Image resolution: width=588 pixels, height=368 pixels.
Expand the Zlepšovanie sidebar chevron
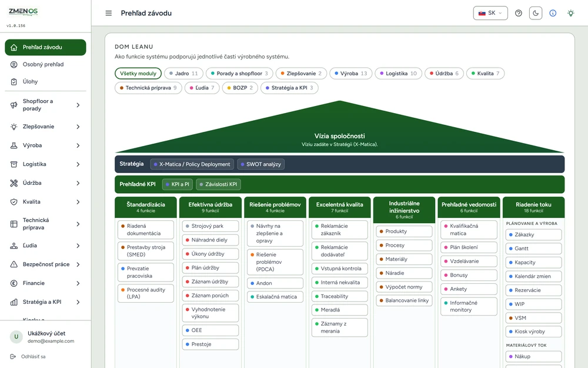click(x=78, y=127)
